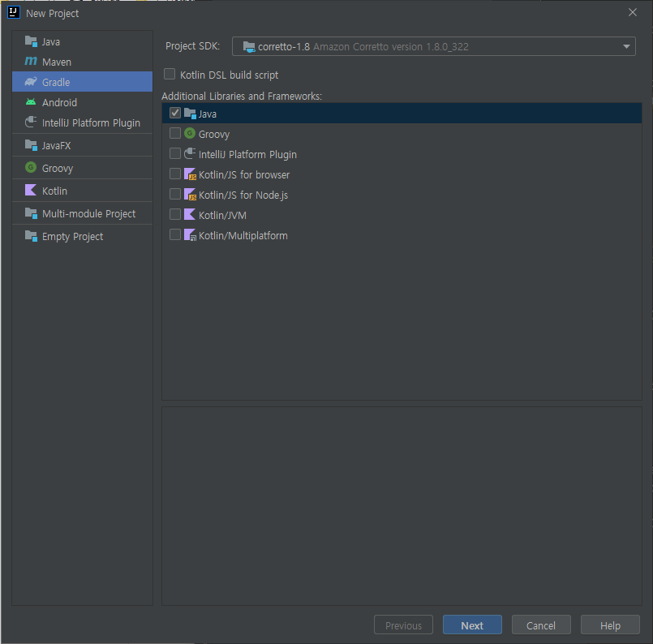
Task: Check the Kotlin/JS for Node.js checkbox
Action: click(175, 194)
